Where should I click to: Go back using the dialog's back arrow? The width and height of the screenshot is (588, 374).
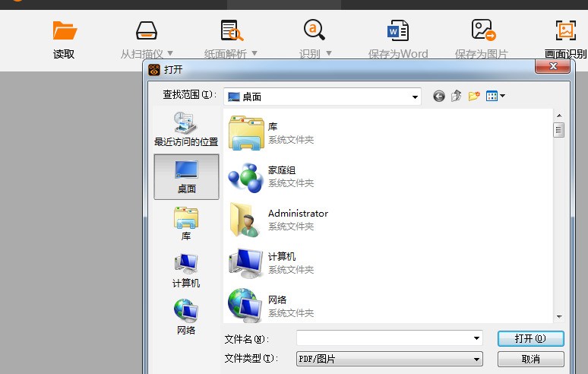pos(439,97)
